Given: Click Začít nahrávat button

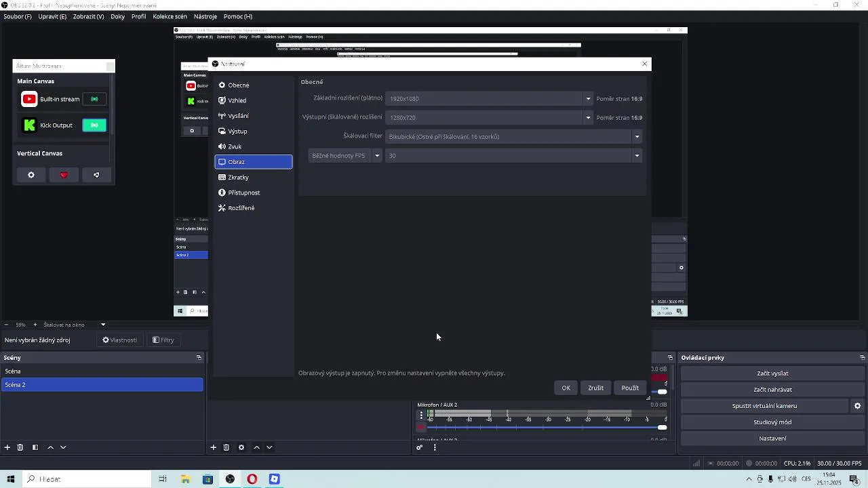Looking at the screenshot, I should coord(772,390).
